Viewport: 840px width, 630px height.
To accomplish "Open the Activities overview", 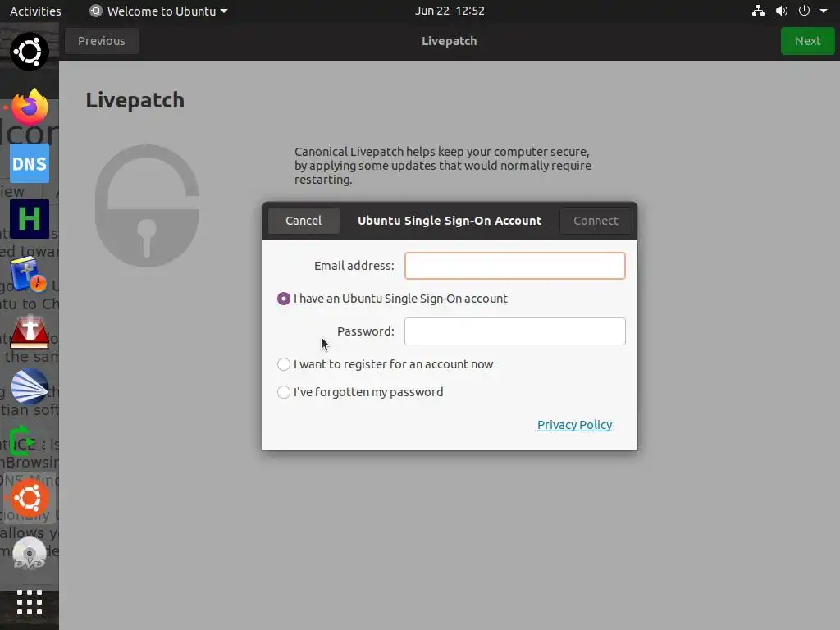I will 35,11.
